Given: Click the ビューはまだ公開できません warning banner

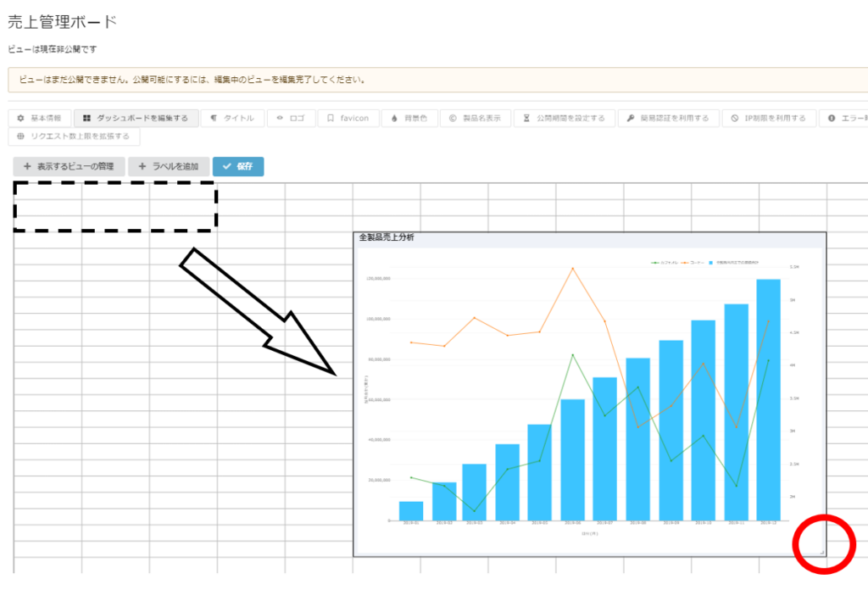Looking at the screenshot, I should pos(438,80).
